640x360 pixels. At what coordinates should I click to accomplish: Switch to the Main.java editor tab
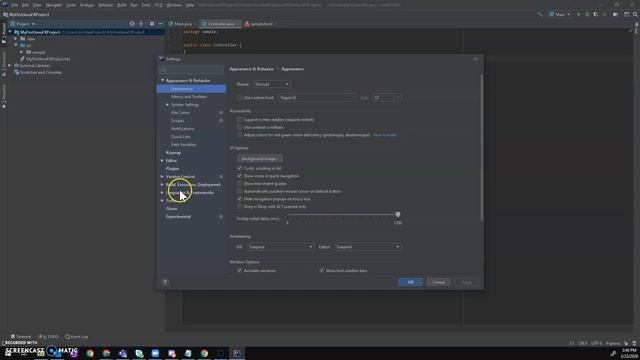point(180,24)
